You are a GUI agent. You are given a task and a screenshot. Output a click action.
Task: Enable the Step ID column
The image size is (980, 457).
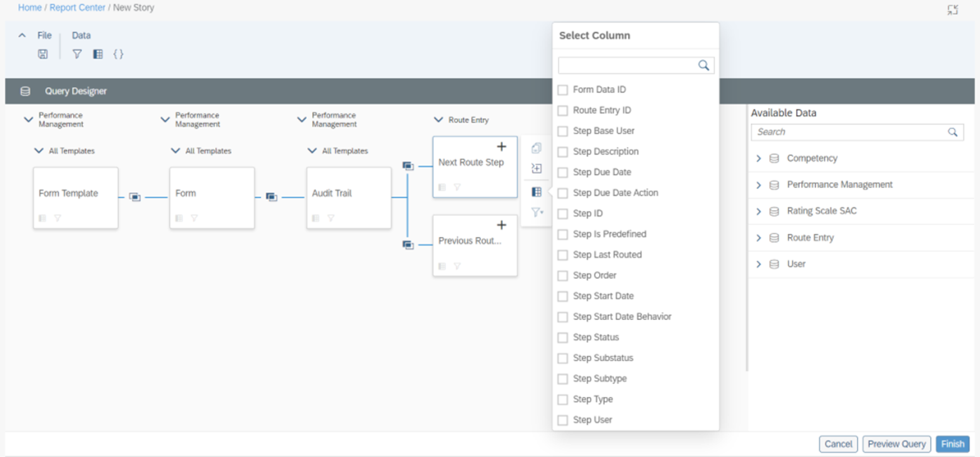(x=563, y=214)
